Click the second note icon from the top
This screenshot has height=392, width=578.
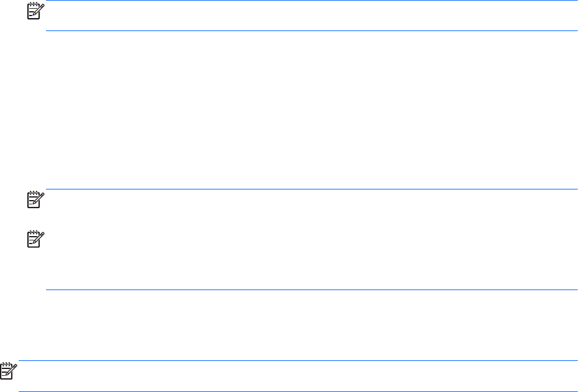(36, 199)
